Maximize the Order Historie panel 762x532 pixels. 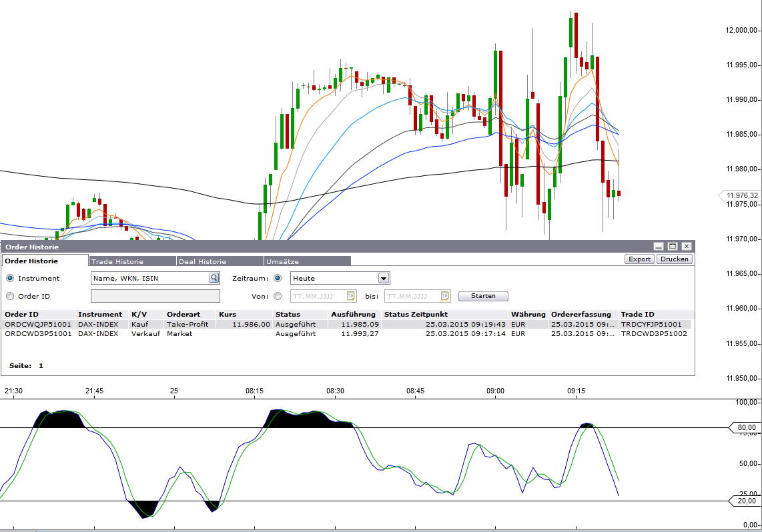point(673,247)
